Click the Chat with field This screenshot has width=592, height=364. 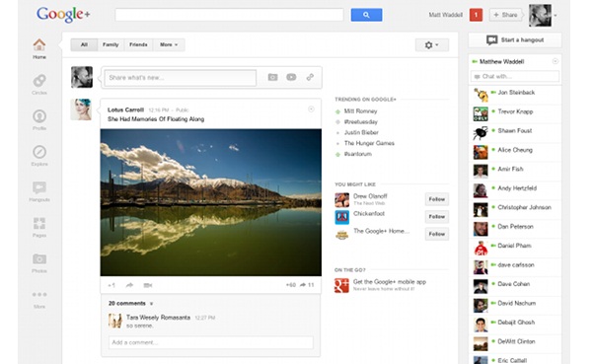pyautogui.click(x=515, y=76)
